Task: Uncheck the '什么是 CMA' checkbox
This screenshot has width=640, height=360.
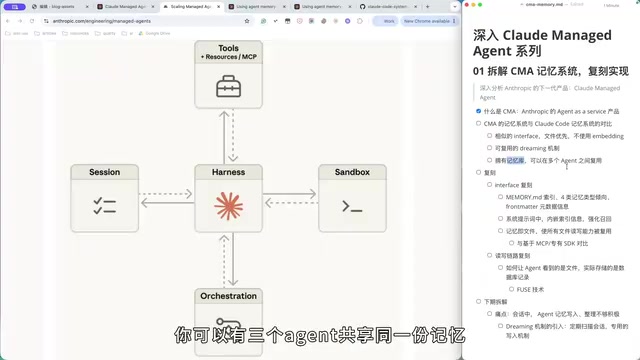Action: tap(478, 111)
